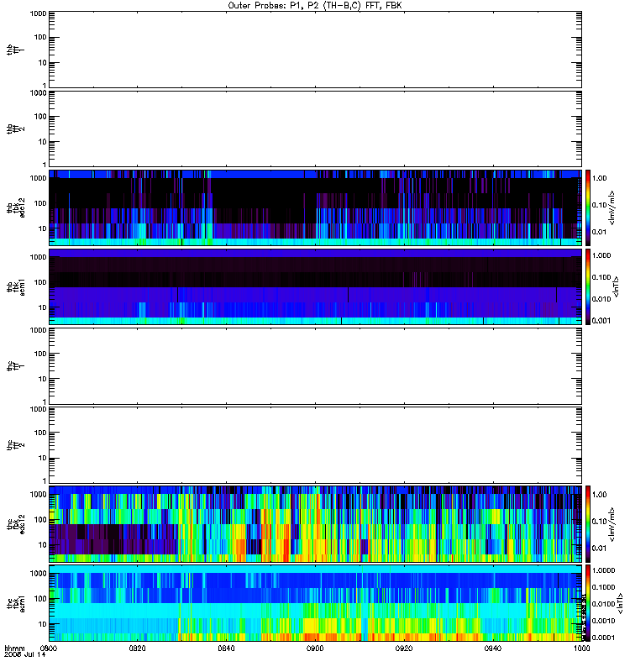Click the "0840" time axis label
This screenshot has height=672, width=630.
[226, 648]
